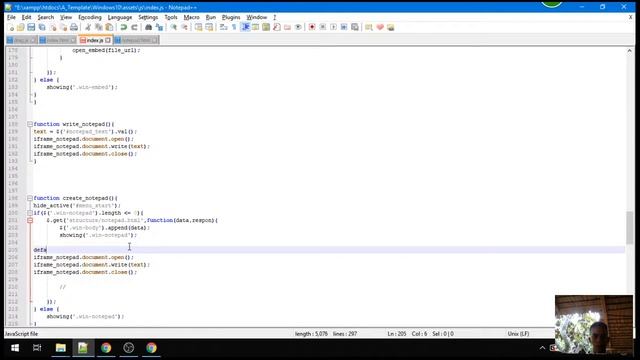Toggle synchronized horizontal scrolling

[x=209, y=27]
